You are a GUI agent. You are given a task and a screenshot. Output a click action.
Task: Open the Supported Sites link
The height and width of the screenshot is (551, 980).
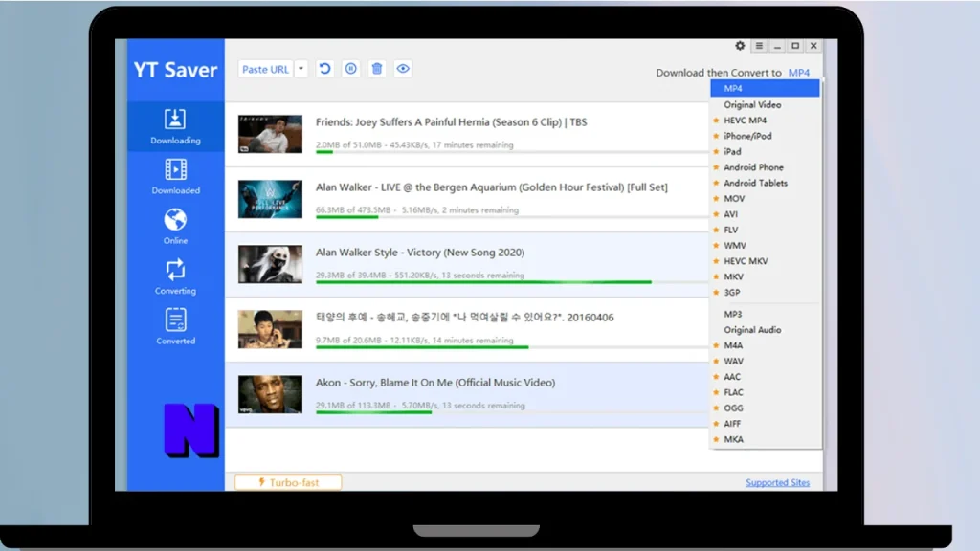pyautogui.click(x=777, y=482)
